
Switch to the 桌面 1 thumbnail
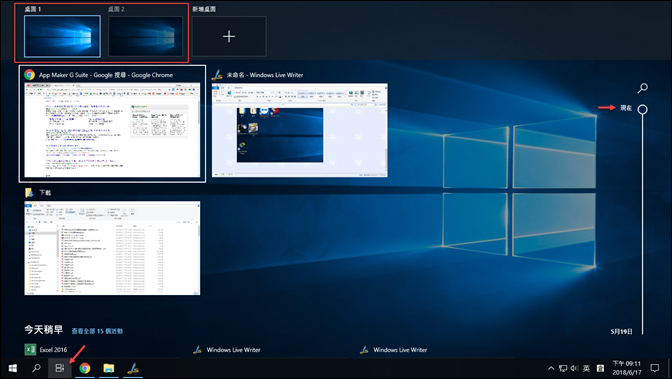click(x=62, y=36)
